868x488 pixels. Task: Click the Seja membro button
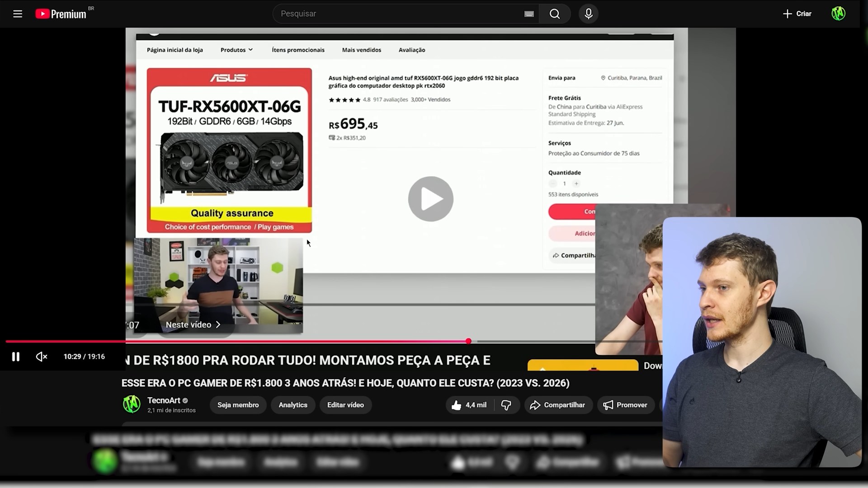pos(238,405)
